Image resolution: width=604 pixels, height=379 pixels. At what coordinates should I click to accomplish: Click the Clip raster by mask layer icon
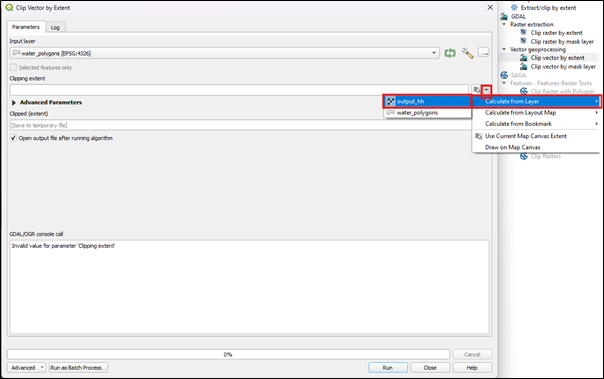(x=523, y=41)
